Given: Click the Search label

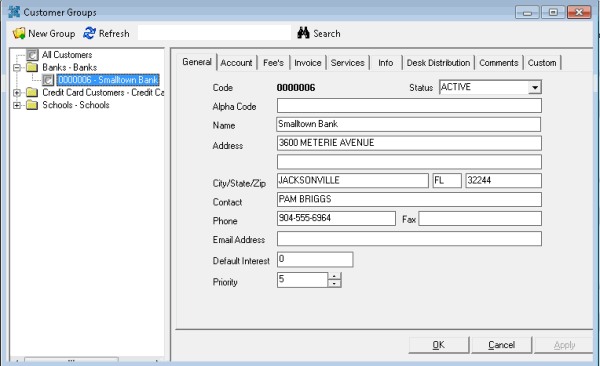Looking at the screenshot, I should (x=327, y=34).
